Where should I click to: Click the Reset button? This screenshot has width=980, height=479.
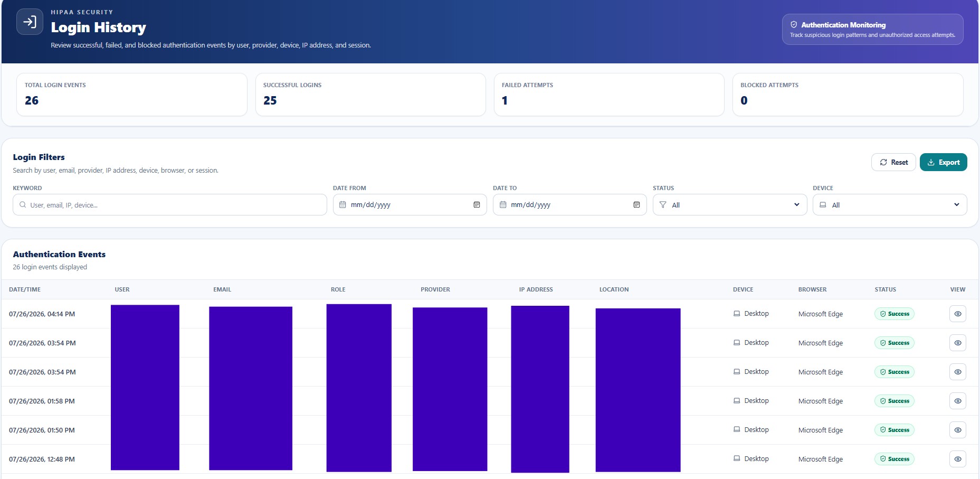(893, 162)
